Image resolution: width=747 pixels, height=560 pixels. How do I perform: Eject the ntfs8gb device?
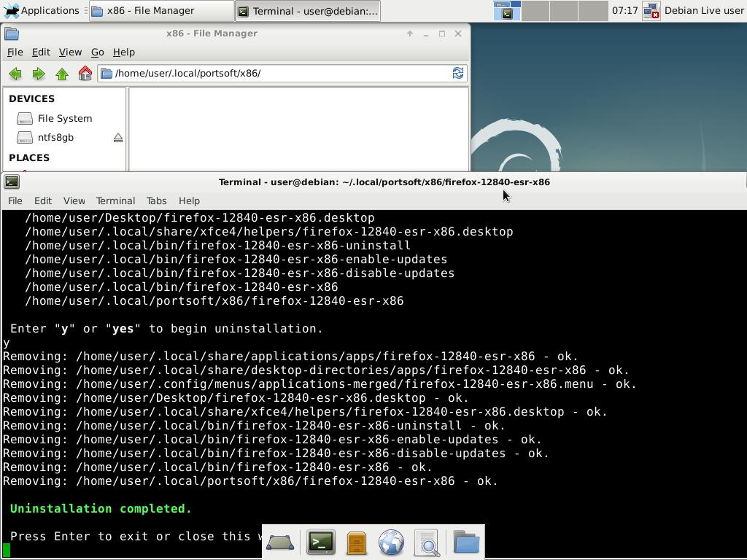118,138
